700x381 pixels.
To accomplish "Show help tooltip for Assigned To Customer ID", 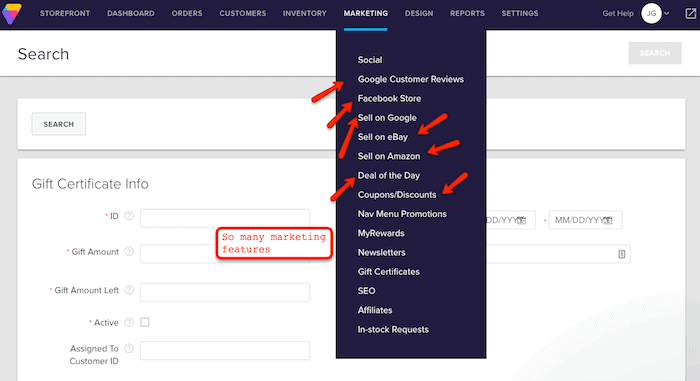I will point(129,348).
